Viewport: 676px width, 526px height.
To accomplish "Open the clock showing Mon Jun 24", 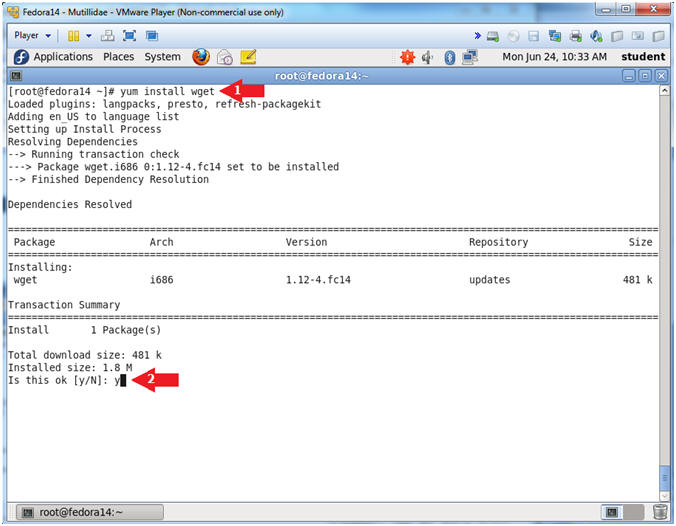I will 554,57.
